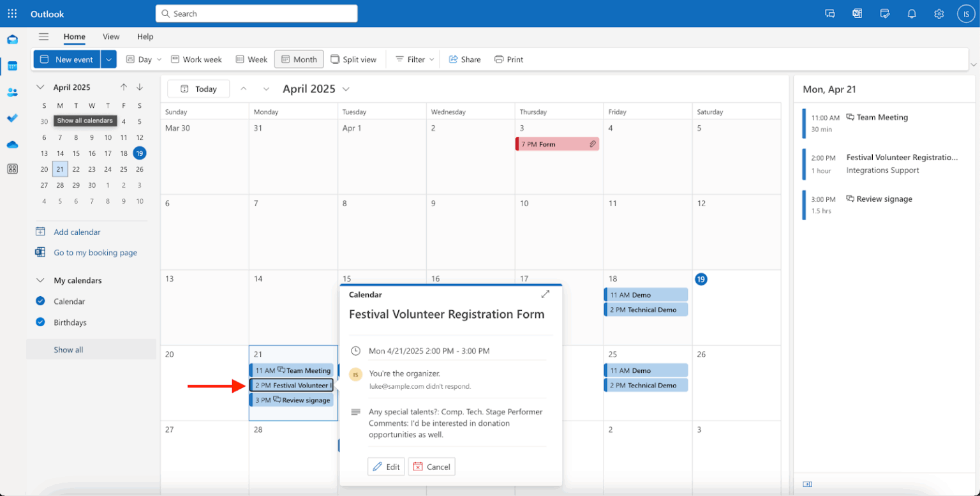The width and height of the screenshot is (980, 496).
Task: Select the People icon in the left sidebar
Action: click(12, 92)
